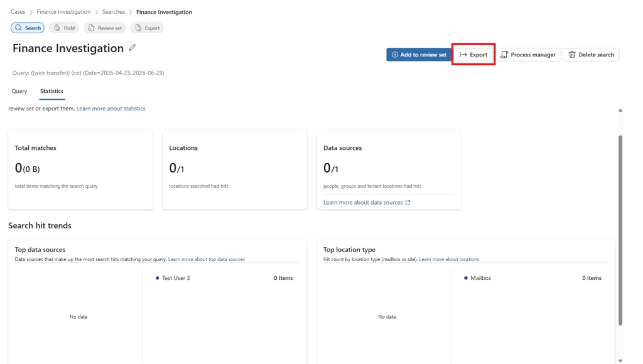Click the document icon in Review set pill
Image resolution: width=643 pixels, height=364 pixels.
click(91, 28)
